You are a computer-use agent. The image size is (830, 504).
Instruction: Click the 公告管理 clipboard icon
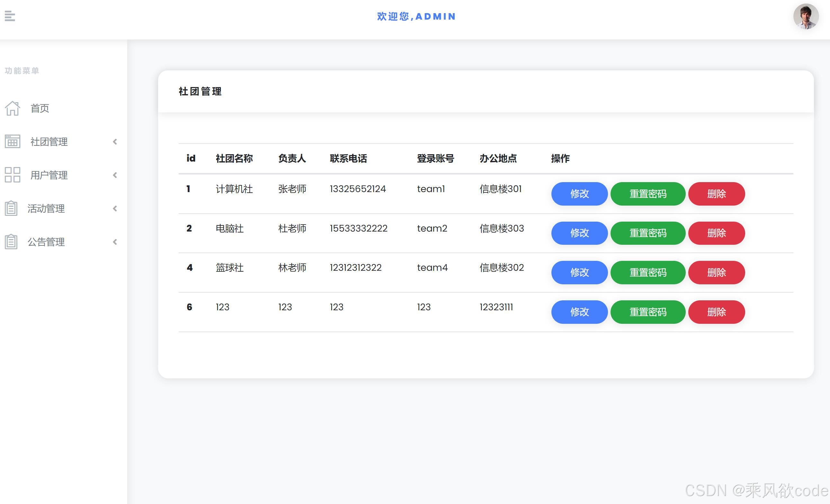coord(11,242)
